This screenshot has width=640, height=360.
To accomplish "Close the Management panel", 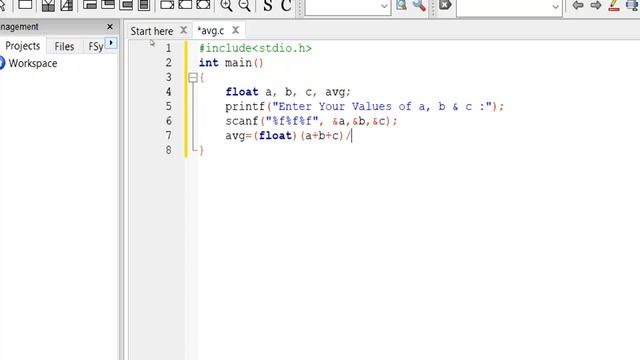I will 110,27.
